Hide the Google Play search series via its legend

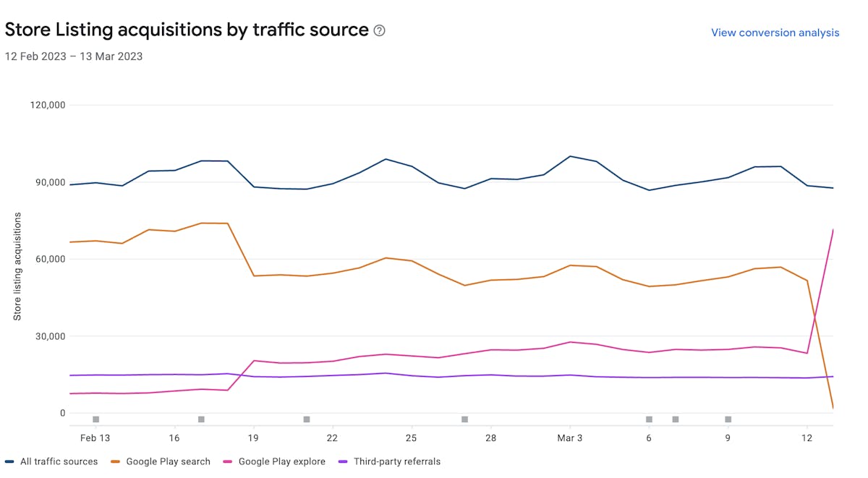pyautogui.click(x=168, y=461)
